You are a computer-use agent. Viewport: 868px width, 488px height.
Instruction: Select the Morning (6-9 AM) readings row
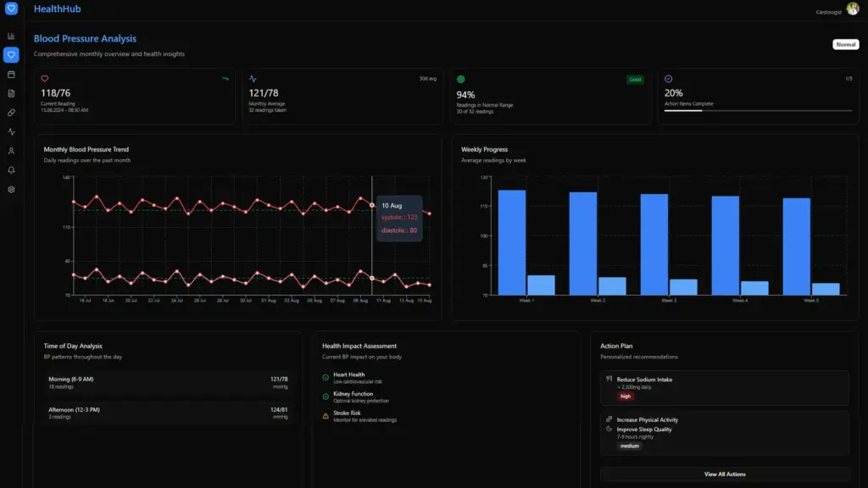[x=168, y=382]
